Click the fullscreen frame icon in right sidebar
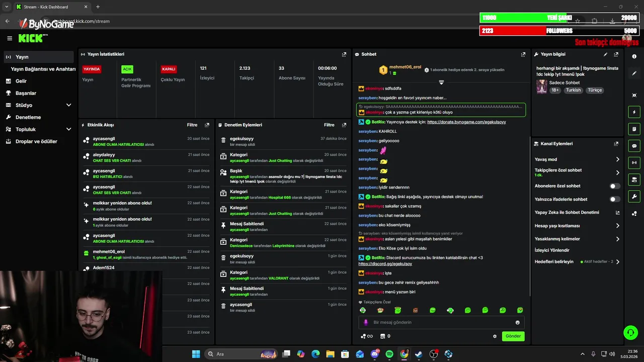This screenshot has height=362, width=644. pos(634,95)
